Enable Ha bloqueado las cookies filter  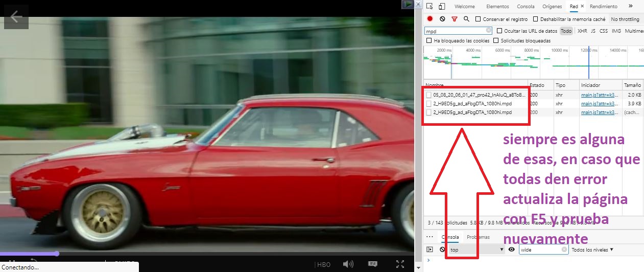[x=429, y=40]
